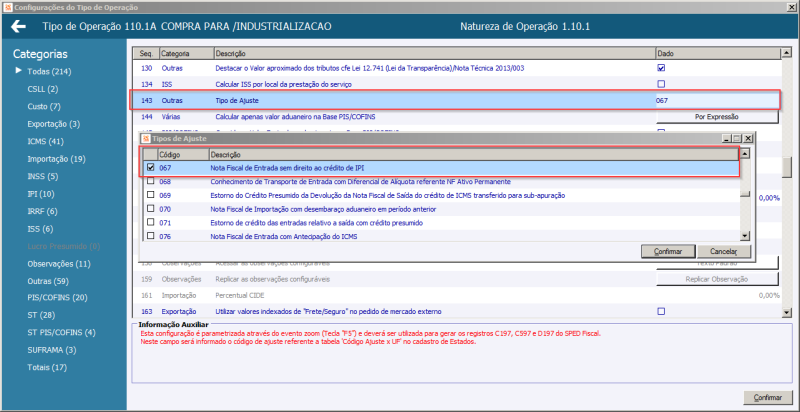Click the Informação Auxiliar description text
The width and height of the screenshot is (800, 412).
tap(370, 338)
